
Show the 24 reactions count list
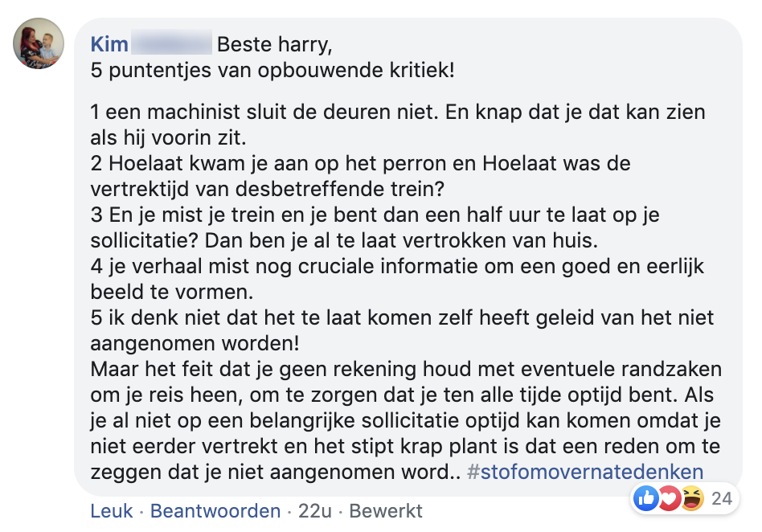click(722, 499)
